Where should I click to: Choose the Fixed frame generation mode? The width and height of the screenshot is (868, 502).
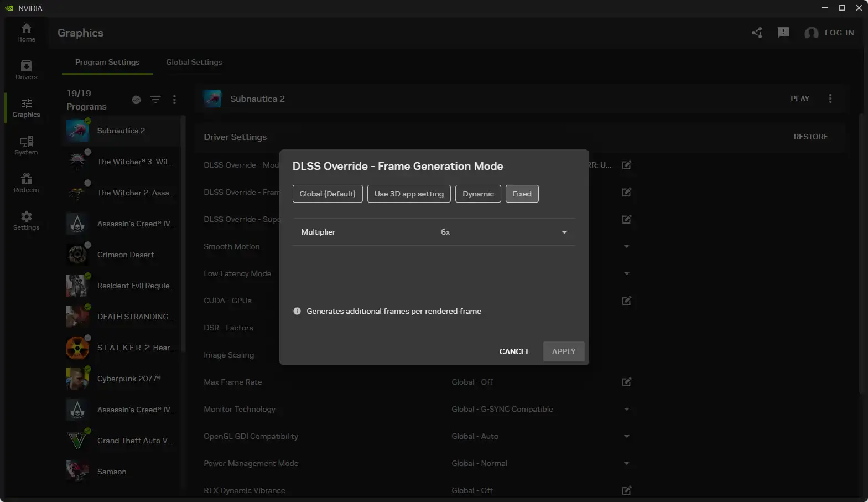pos(522,194)
